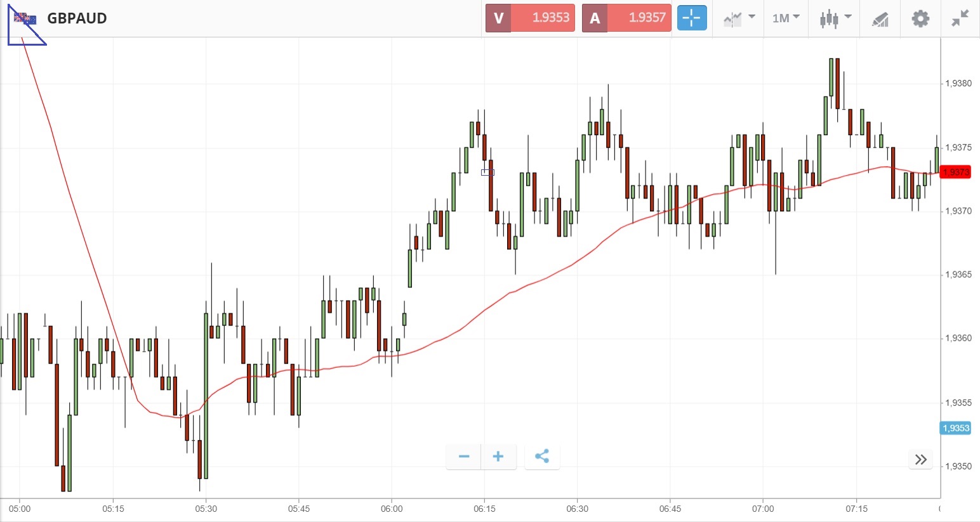Click the small rectangle marker on chart
Viewport: 980px width, 522px height.
point(487,172)
